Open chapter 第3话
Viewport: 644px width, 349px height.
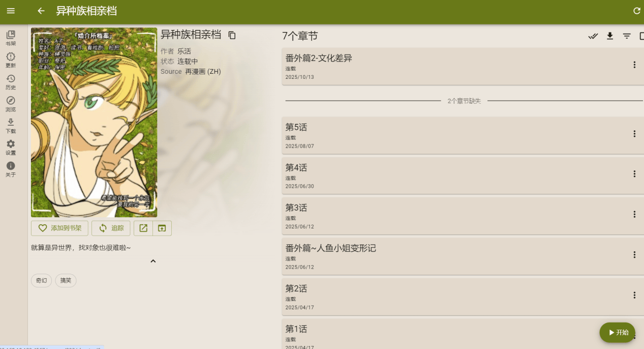pyautogui.click(x=463, y=216)
